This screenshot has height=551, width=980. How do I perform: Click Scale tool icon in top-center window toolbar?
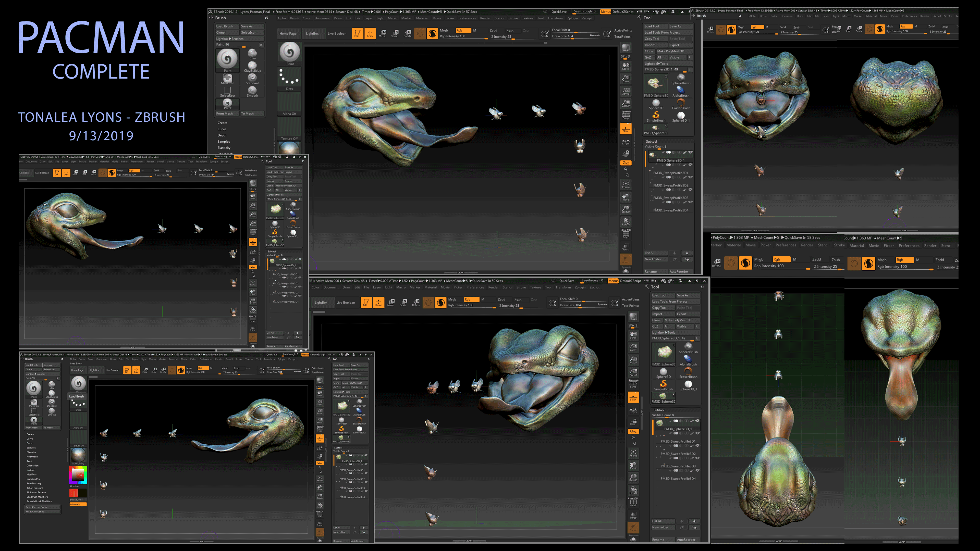click(x=395, y=33)
